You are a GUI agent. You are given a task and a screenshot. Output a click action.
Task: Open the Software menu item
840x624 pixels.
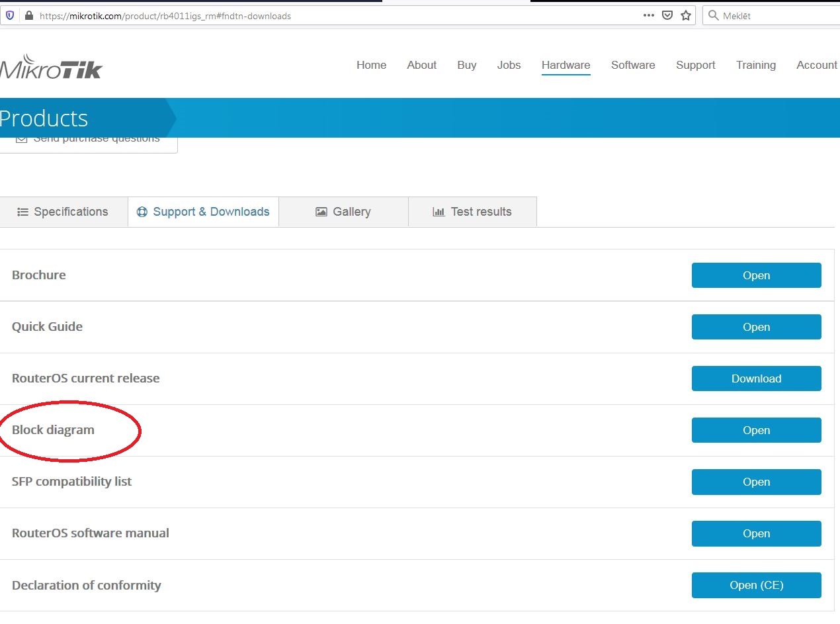(633, 65)
